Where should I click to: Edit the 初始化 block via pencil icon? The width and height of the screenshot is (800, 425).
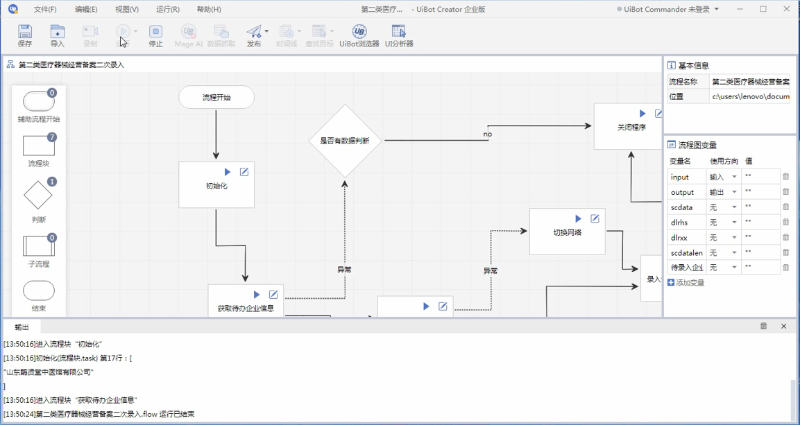click(x=244, y=172)
